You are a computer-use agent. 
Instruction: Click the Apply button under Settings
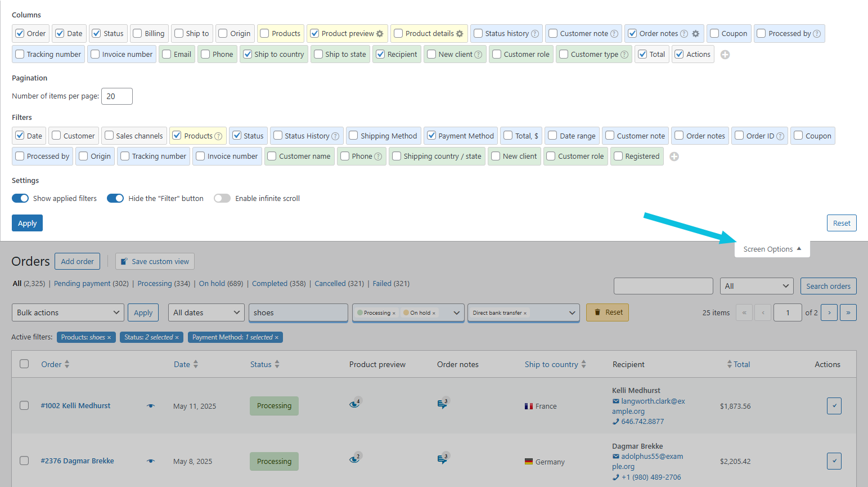pyautogui.click(x=27, y=223)
